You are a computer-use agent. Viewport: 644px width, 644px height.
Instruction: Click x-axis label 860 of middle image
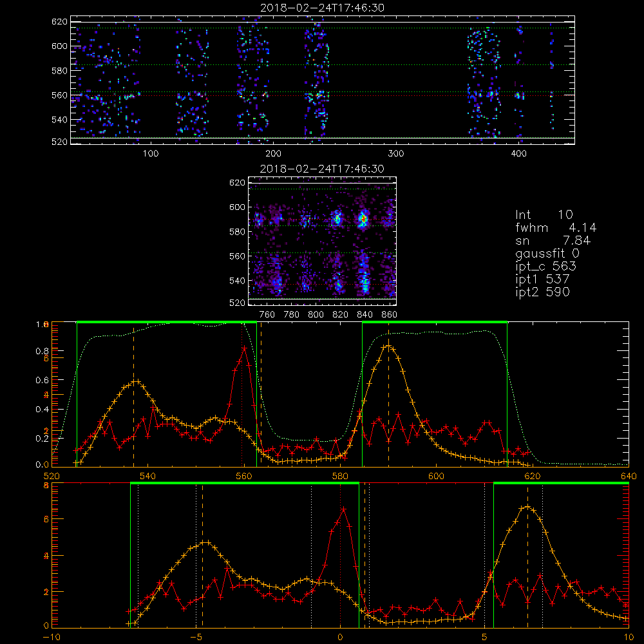[390, 315]
